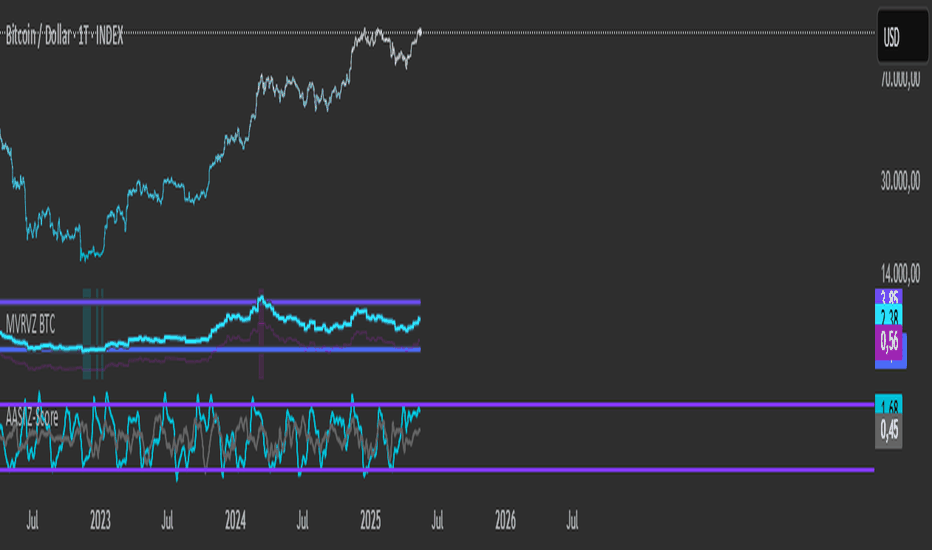Click the Jul label between 2025 and 2026
This screenshot has height=550, width=932.
coord(437,521)
